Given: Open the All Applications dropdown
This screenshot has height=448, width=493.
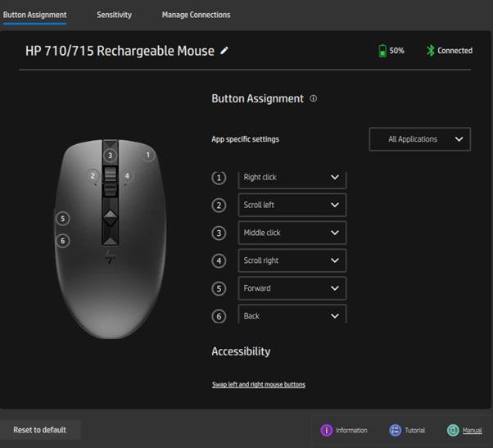Looking at the screenshot, I should click(x=420, y=139).
